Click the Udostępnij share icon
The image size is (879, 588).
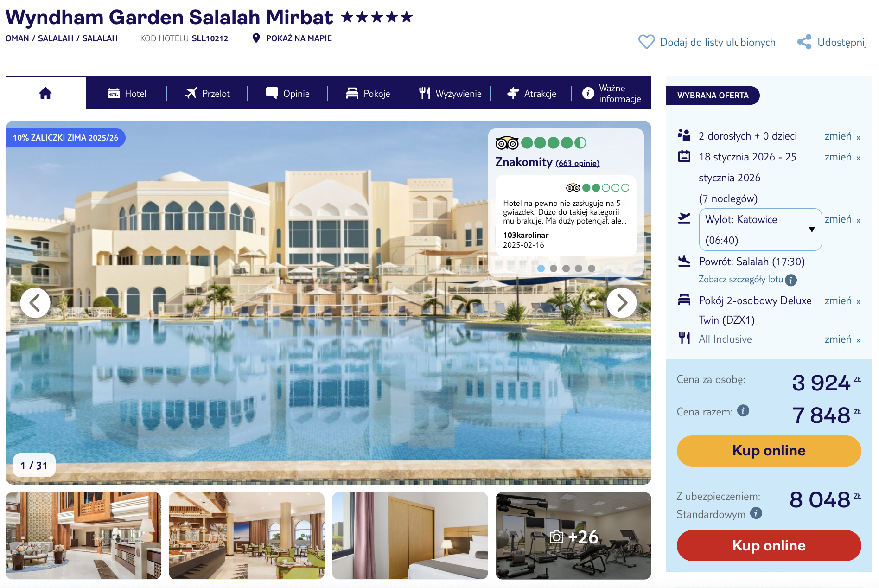tap(804, 42)
